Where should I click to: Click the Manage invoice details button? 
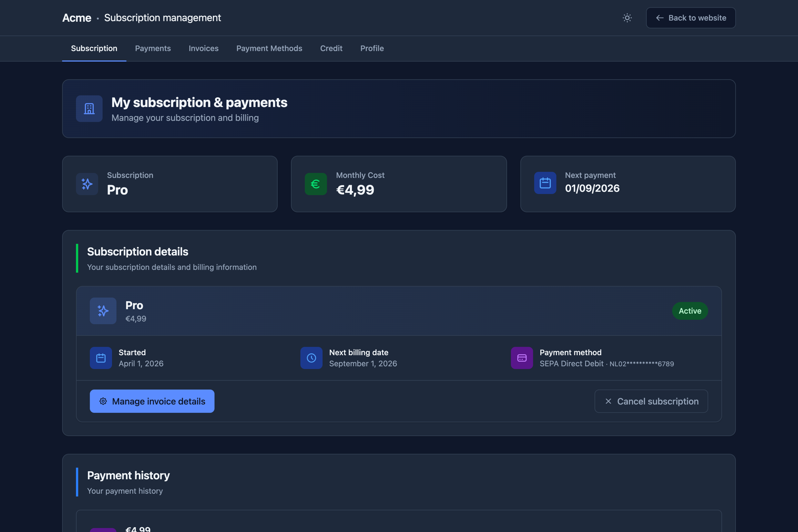pos(152,401)
